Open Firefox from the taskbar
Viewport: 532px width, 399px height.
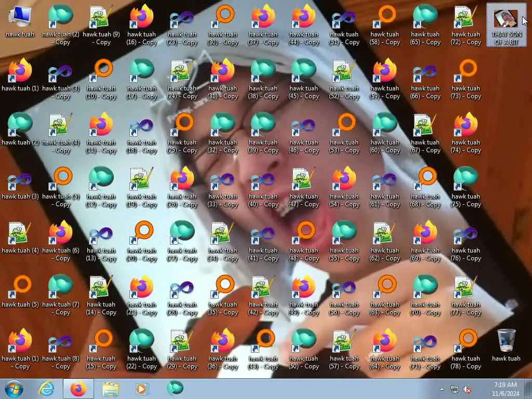78,389
